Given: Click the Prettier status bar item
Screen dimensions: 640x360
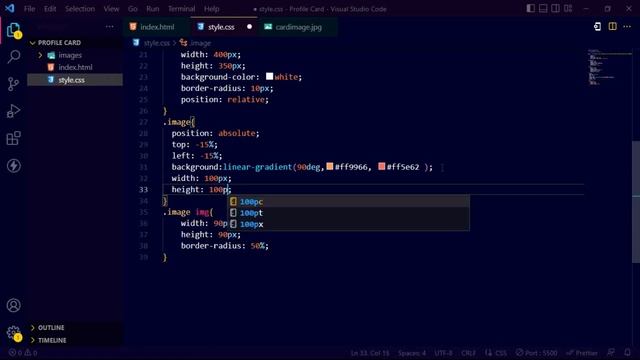Looking at the screenshot, I should point(582,353).
